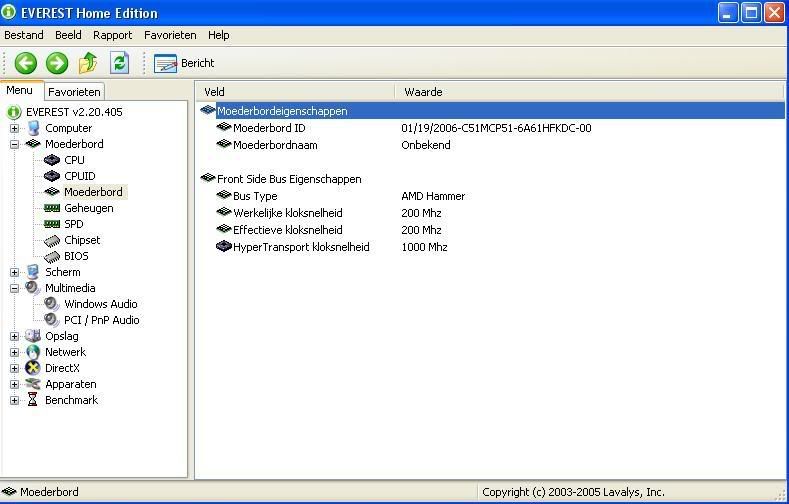Click the Effectieve kloksnelheid field
This screenshot has height=504, width=789.
[287, 230]
